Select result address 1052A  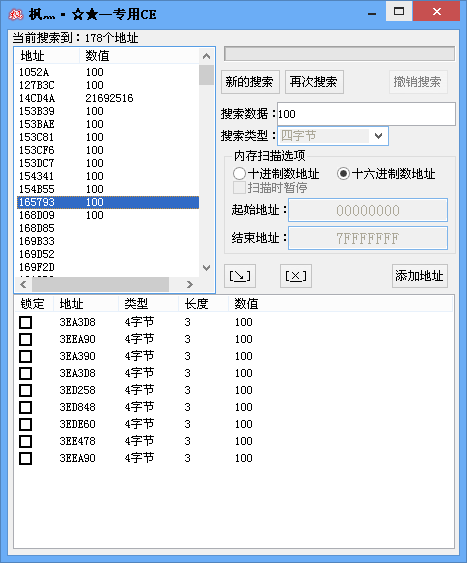pyautogui.click(x=34, y=72)
